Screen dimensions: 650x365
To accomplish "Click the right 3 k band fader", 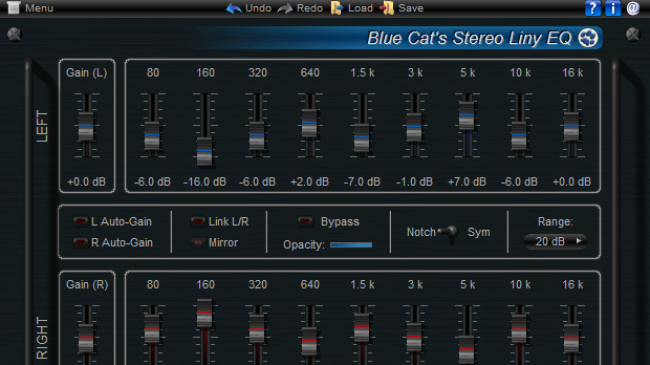I will 414,337.
